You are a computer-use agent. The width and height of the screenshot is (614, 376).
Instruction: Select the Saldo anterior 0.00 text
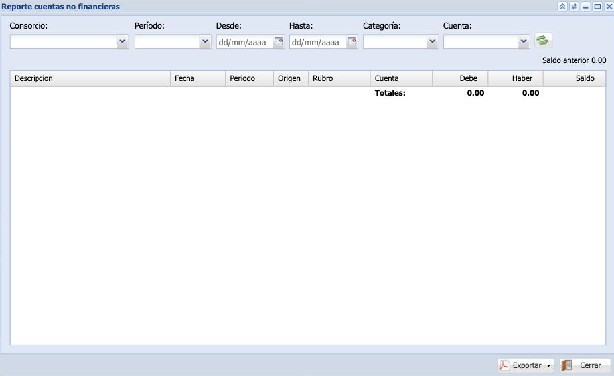pos(574,60)
